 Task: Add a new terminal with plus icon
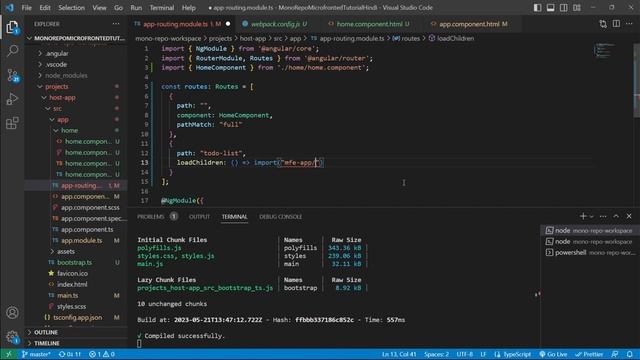(x=583, y=216)
